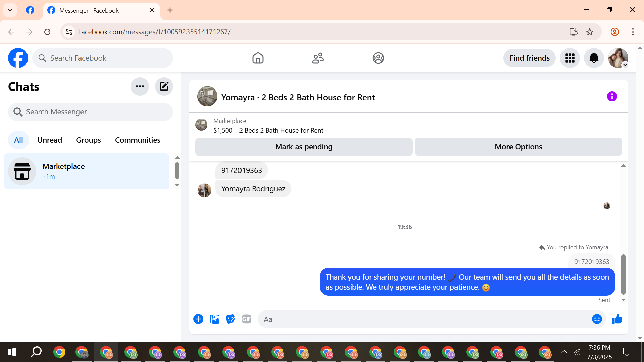Focus the Search Messenger field
The height and width of the screenshot is (362, 644).
[91, 112]
